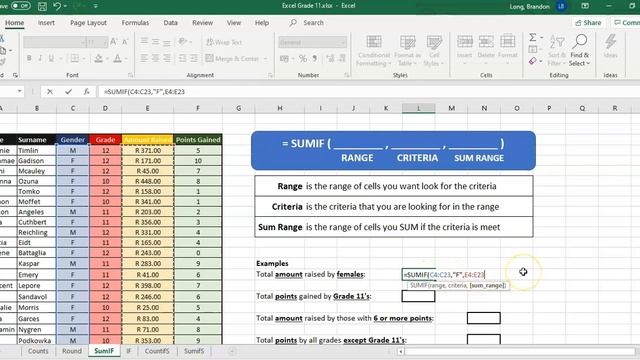
Task: Click the Insert Function fx icon
Action: pos(87,92)
